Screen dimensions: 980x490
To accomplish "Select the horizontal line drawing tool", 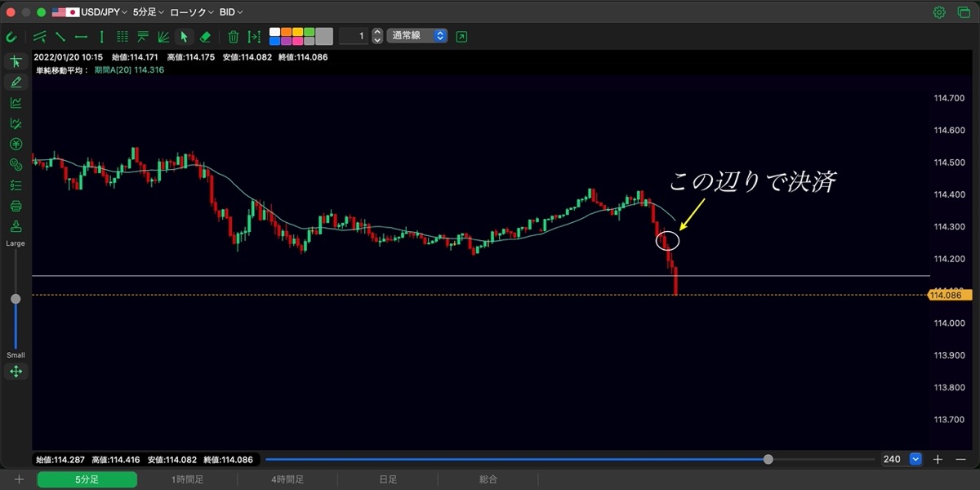I will pos(81,37).
